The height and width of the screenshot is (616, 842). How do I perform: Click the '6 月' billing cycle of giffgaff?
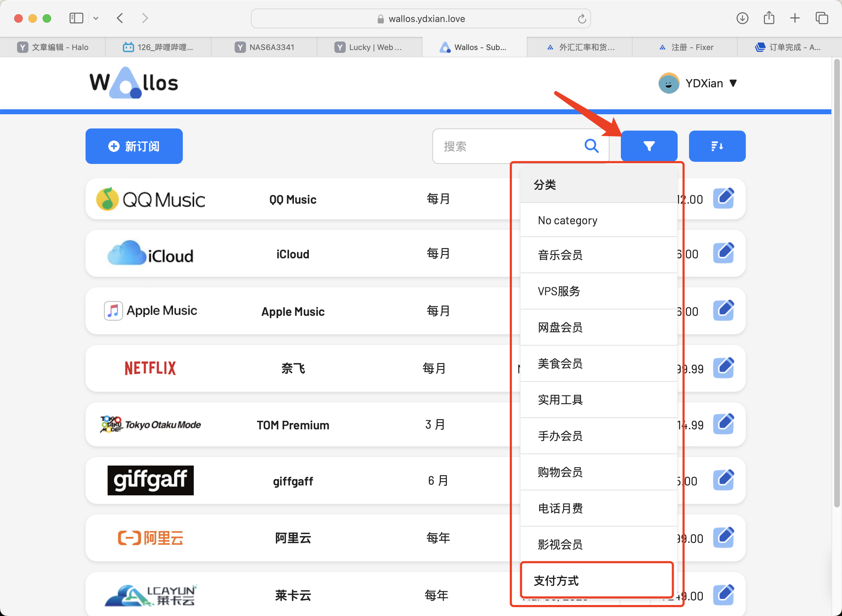pyautogui.click(x=438, y=481)
